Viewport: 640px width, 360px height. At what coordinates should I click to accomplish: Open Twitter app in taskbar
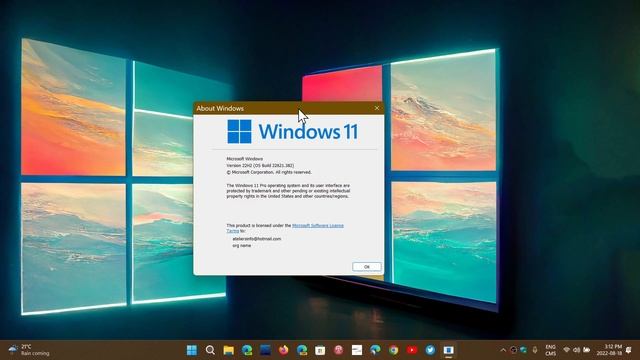[430, 350]
